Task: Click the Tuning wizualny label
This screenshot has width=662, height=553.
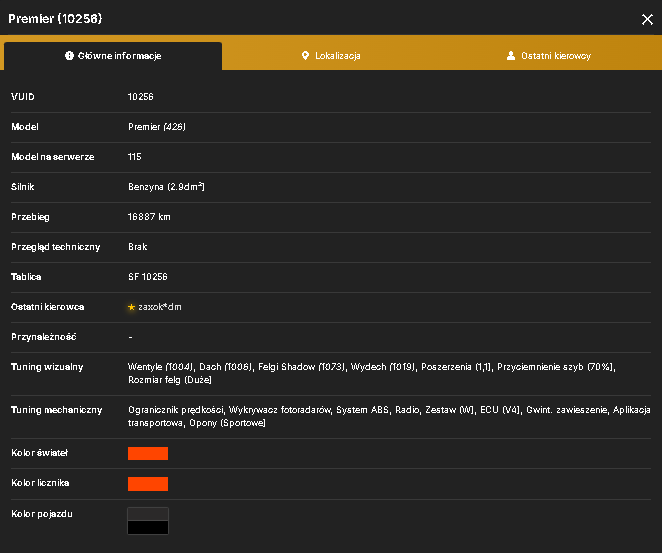Action: click(x=47, y=367)
